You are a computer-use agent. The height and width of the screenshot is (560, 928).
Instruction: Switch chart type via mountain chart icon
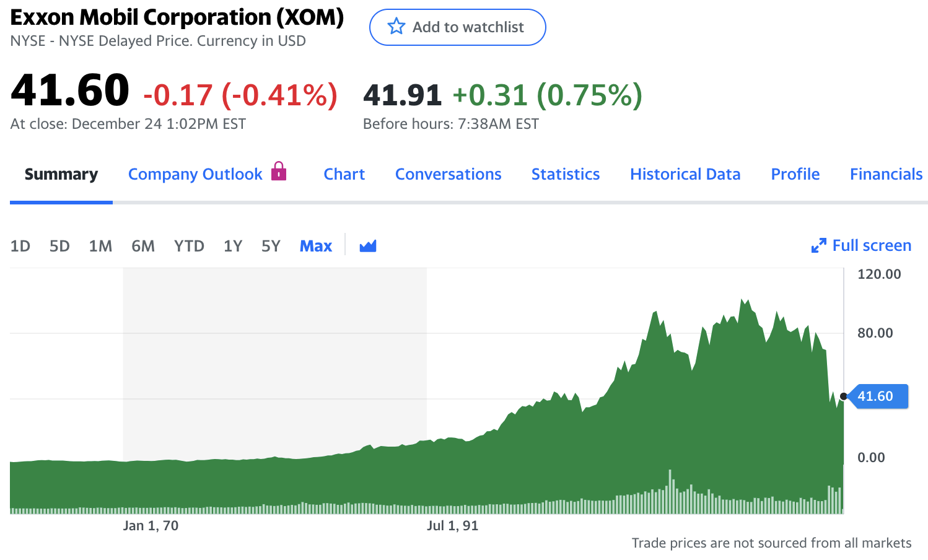pyautogui.click(x=368, y=246)
